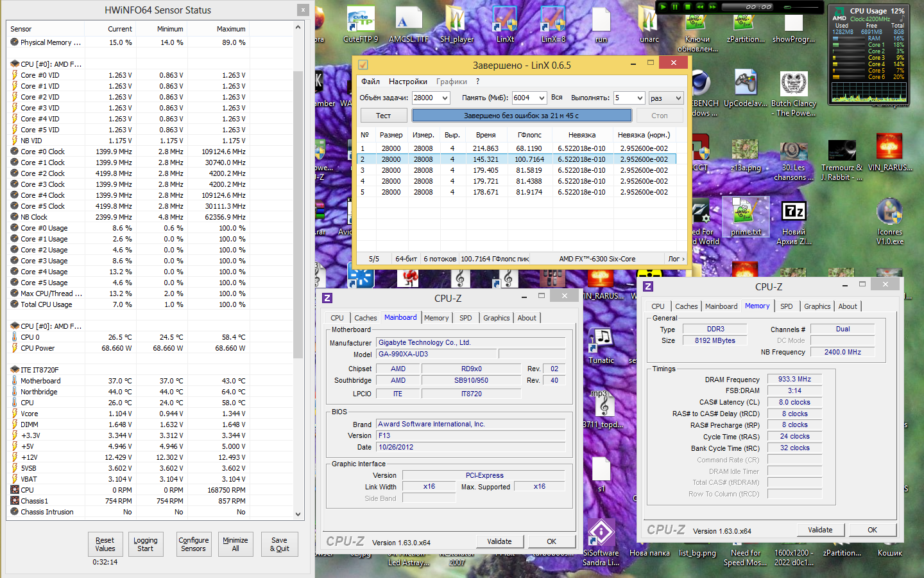Select LinX result row number 3
Viewport: 924px width, 578px height.
516,170
